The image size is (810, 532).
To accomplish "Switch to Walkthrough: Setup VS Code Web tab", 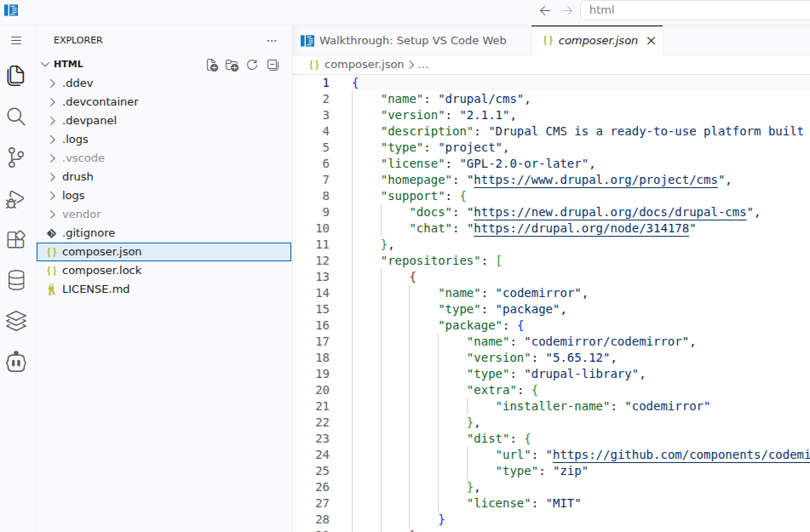I will [x=411, y=40].
